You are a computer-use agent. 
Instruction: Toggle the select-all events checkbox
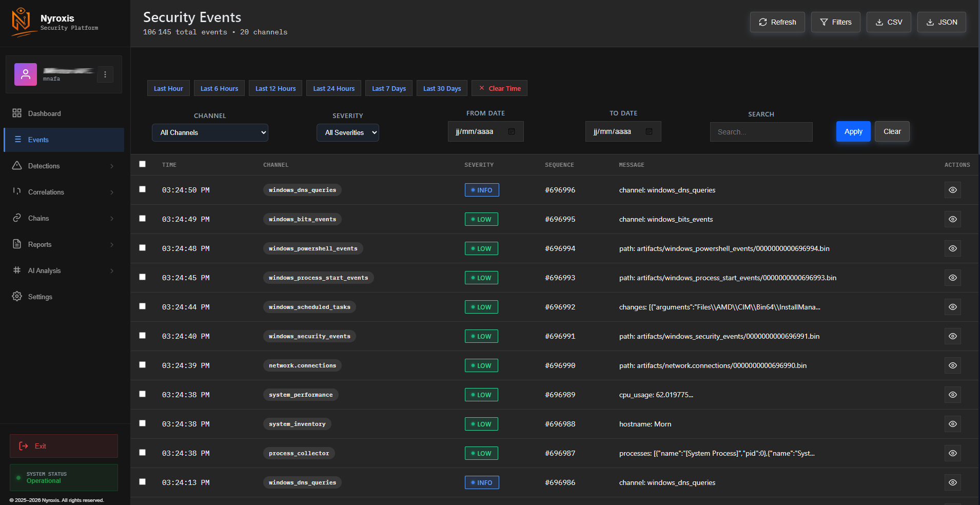click(143, 164)
